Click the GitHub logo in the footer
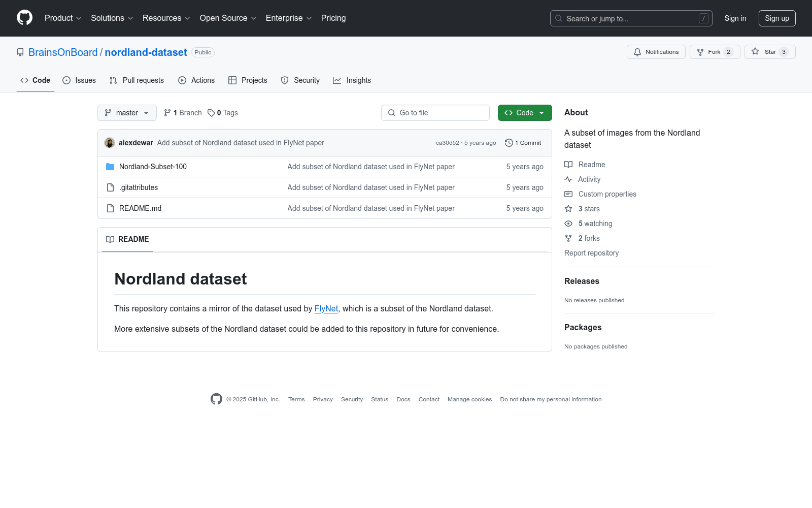Screen dimensions: 812x508 coord(216,399)
